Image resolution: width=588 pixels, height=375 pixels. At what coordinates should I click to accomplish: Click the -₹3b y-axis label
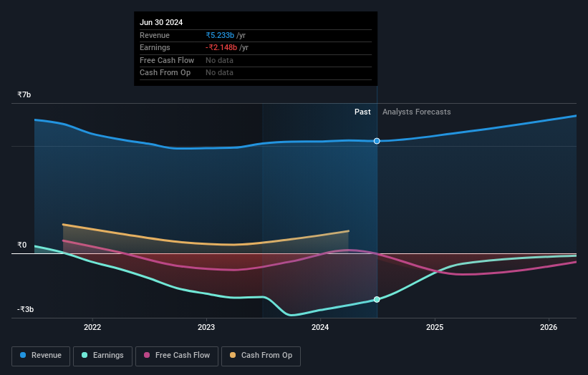coord(25,309)
